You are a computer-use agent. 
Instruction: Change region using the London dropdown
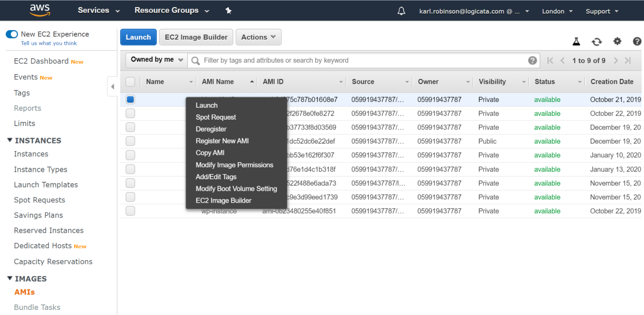click(x=557, y=11)
